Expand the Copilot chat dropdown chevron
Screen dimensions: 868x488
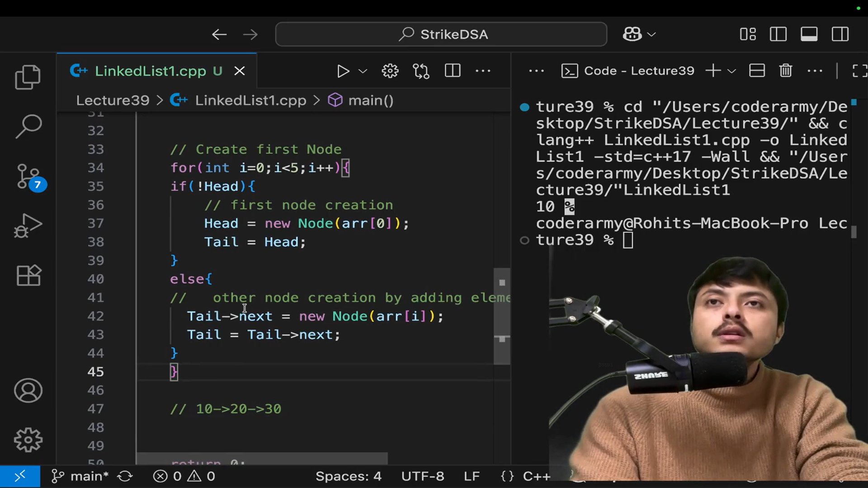(651, 34)
